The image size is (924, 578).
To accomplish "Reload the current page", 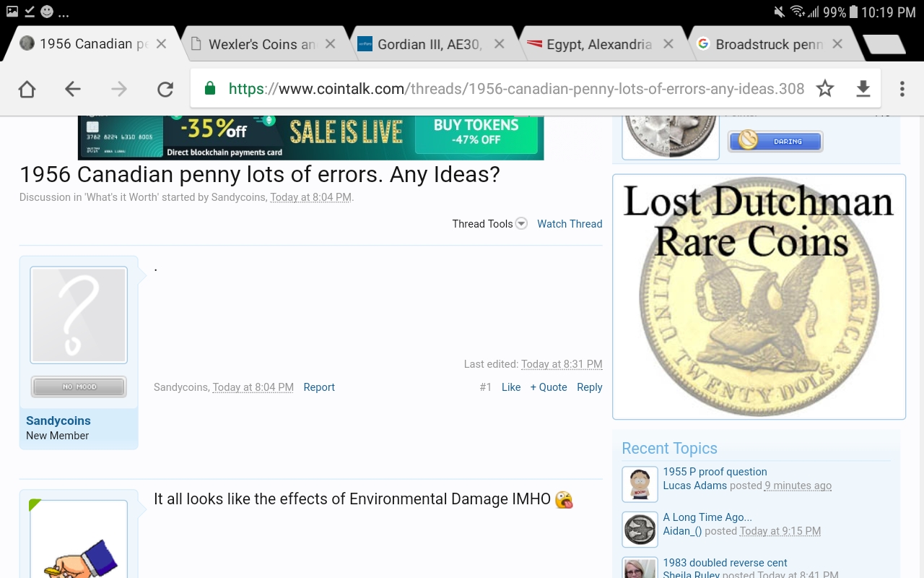I will click(165, 89).
